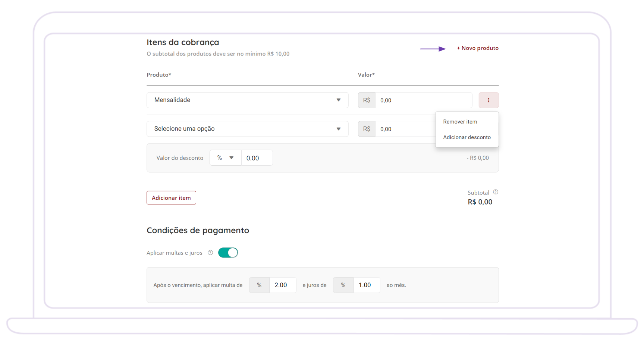Image resolution: width=644 pixels, height=338 pixels.
Task: Click the + Novo produto link
Action: pos(478,48)
